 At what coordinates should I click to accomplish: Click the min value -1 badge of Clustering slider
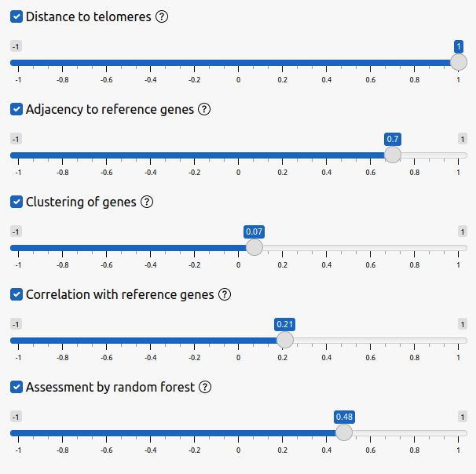[x=16, y=232]
